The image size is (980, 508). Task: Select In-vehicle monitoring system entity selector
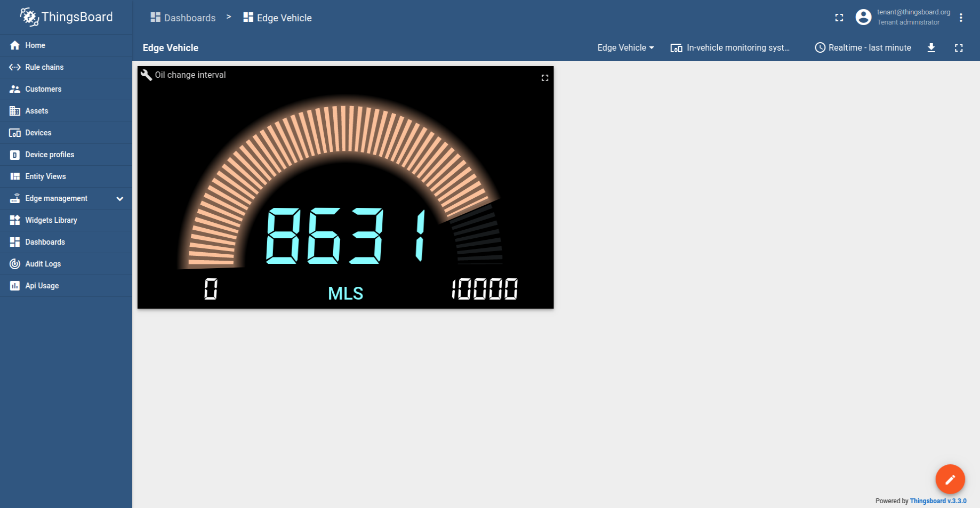[x=730, y=48]
